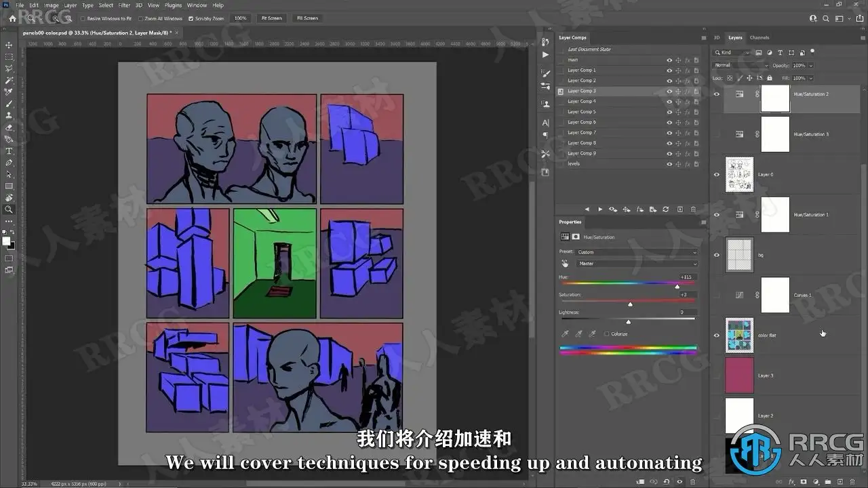Select the Type tool
This screenshot has width=868, height=488.
click(x=9, y=151)
